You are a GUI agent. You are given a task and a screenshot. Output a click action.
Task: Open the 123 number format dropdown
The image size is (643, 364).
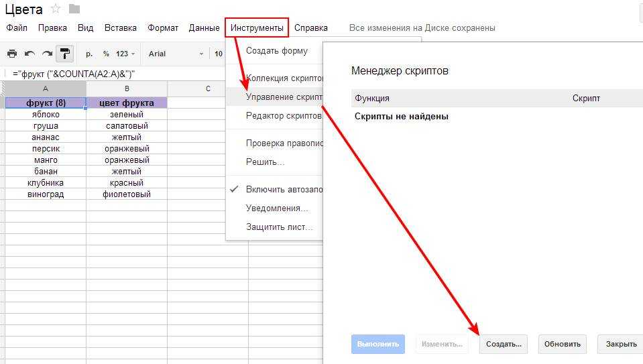(125, 54)
